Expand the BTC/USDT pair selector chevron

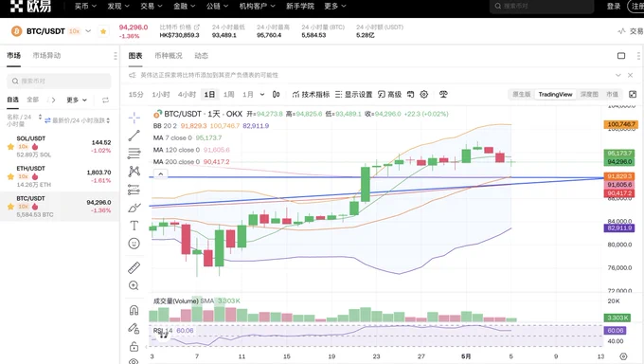88,31
